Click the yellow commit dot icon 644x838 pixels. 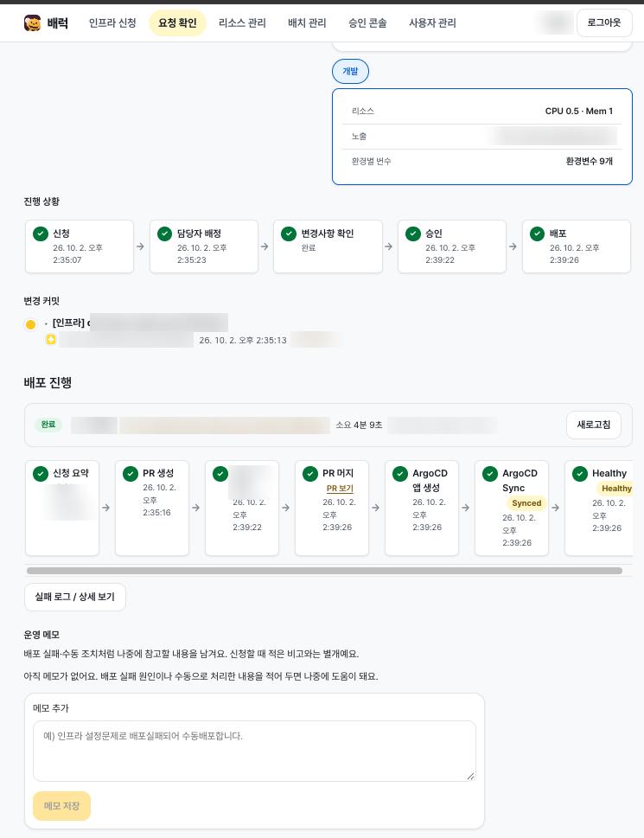[30, 324]
